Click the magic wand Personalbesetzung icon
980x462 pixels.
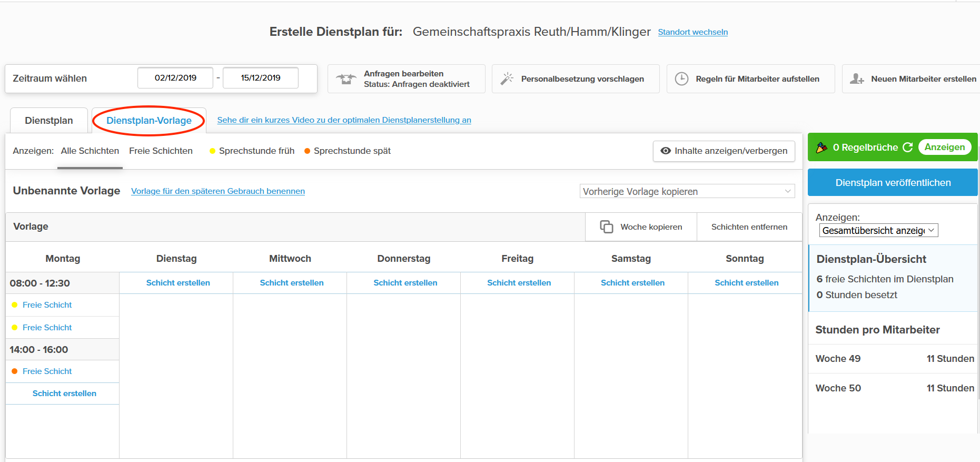click(507, 78)
